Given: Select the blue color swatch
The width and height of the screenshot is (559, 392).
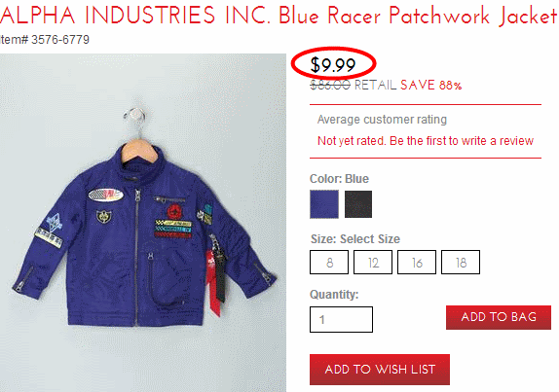Looking at the screenshot, I should pyautogui.click(x=324, y=204).
